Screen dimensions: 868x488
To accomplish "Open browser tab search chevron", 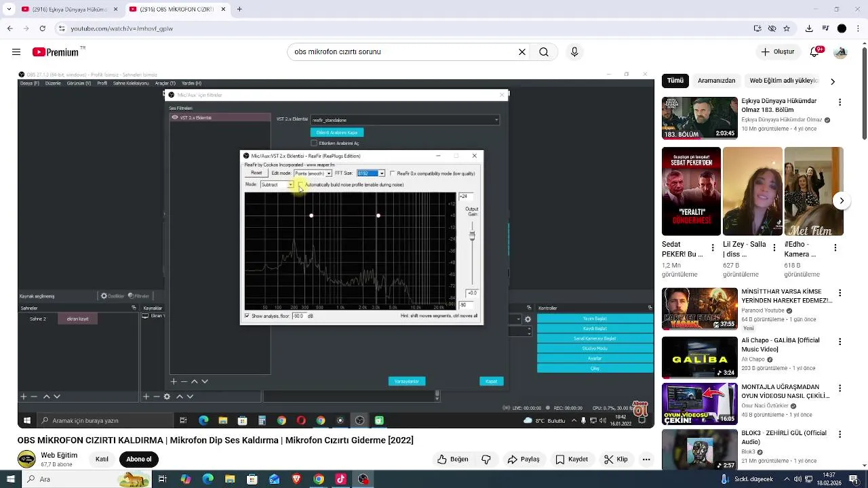I will (8, 9).
